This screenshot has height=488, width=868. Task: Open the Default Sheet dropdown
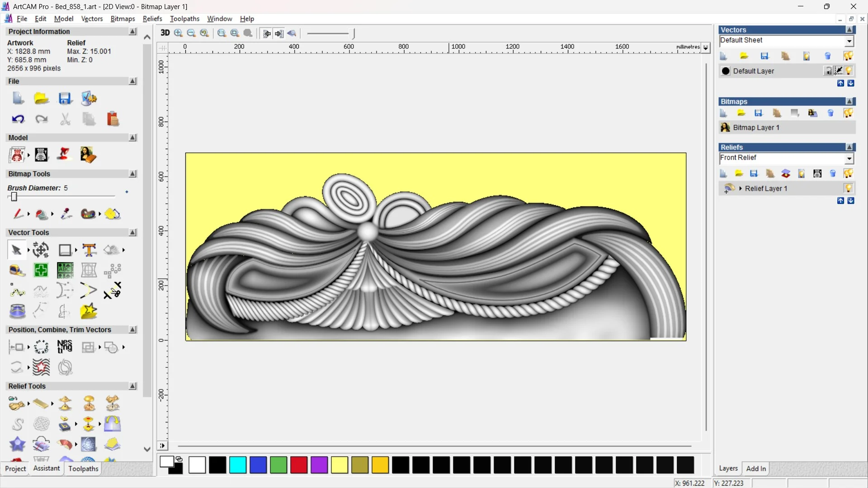click(x=849, y=41)
